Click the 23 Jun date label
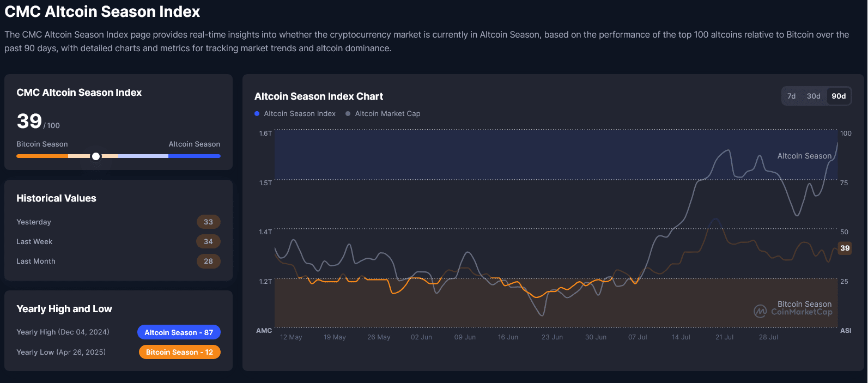The width and height of the screenshot is (868, 383). [552, 337]
